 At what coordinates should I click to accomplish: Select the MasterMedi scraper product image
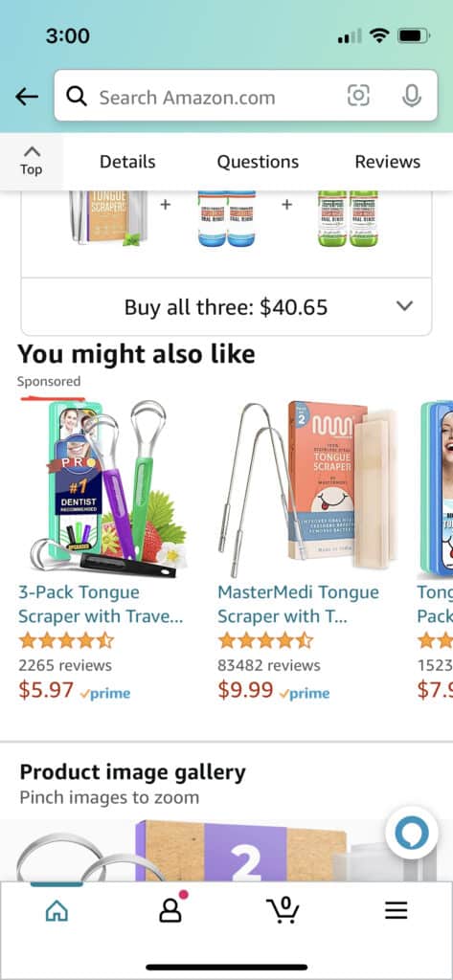click(x=307, y=489)
